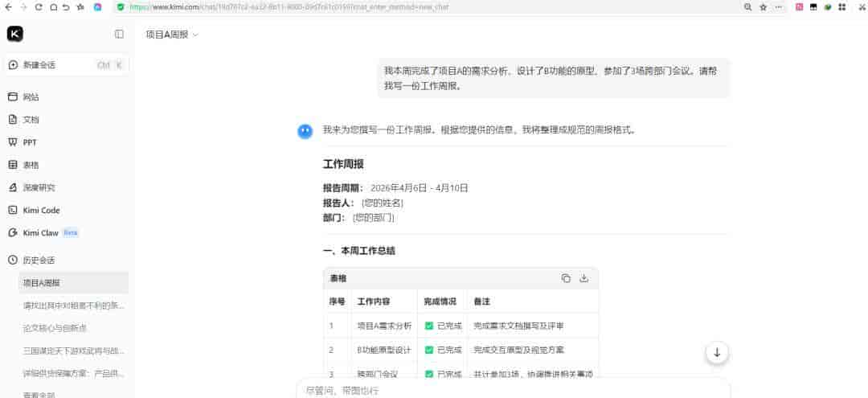Bookmark the page with the star icon
The height and width of the screenshot is (398, 868).
764,7
